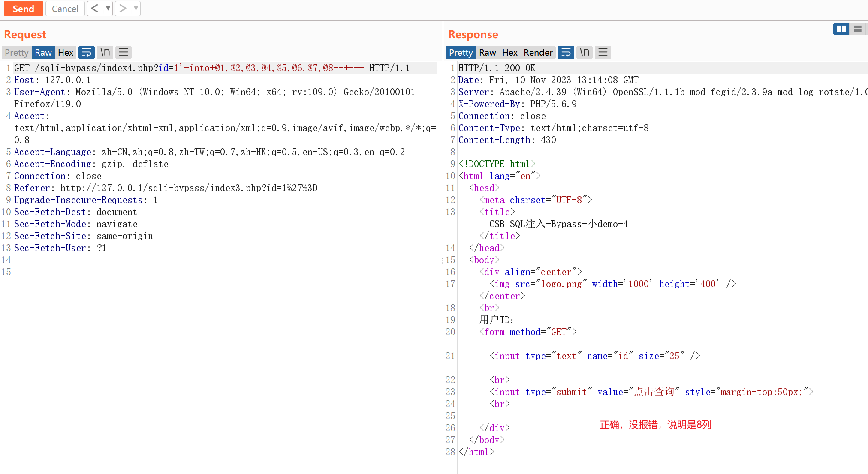The width and height of the screenshot is (868, 474).
Task: Click the Server: Apache response header
Action: coord(663,92)
